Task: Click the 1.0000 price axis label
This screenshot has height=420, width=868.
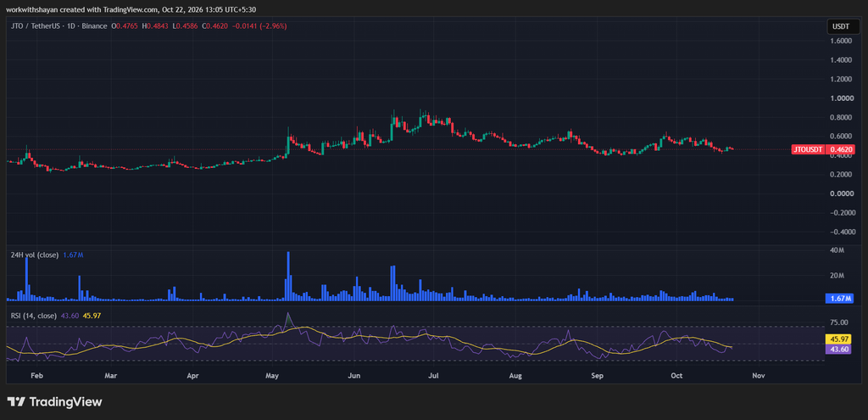Action: coord(840,98)
